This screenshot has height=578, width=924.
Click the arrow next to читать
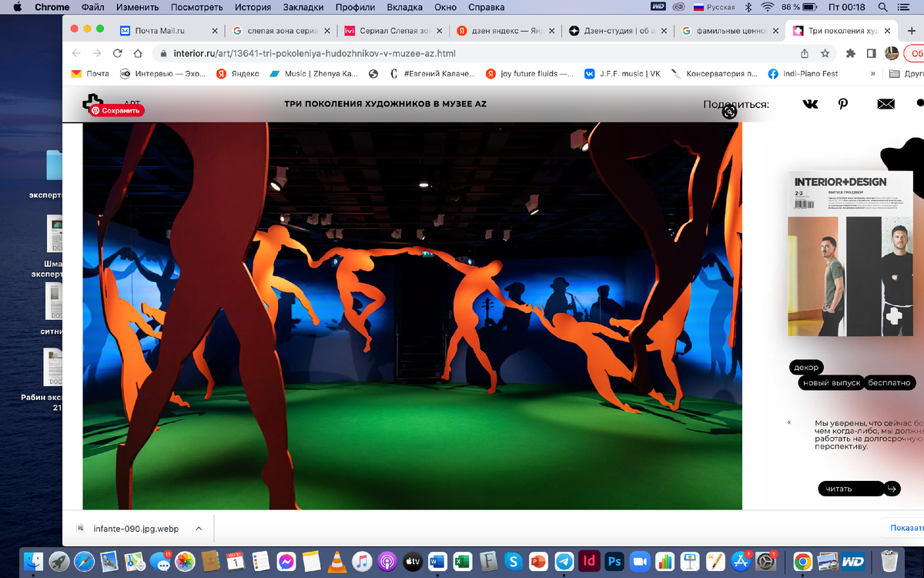[892, 489]
